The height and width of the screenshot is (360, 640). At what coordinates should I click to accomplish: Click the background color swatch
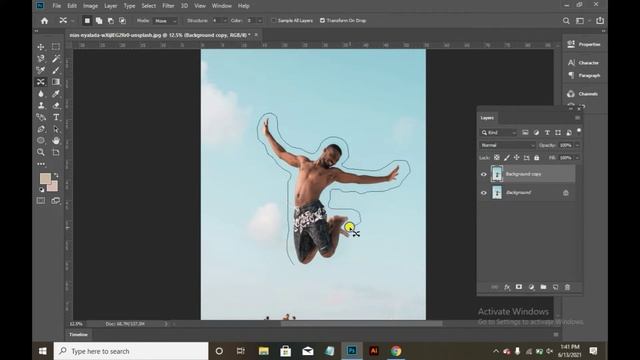click(x=53, y=187)
